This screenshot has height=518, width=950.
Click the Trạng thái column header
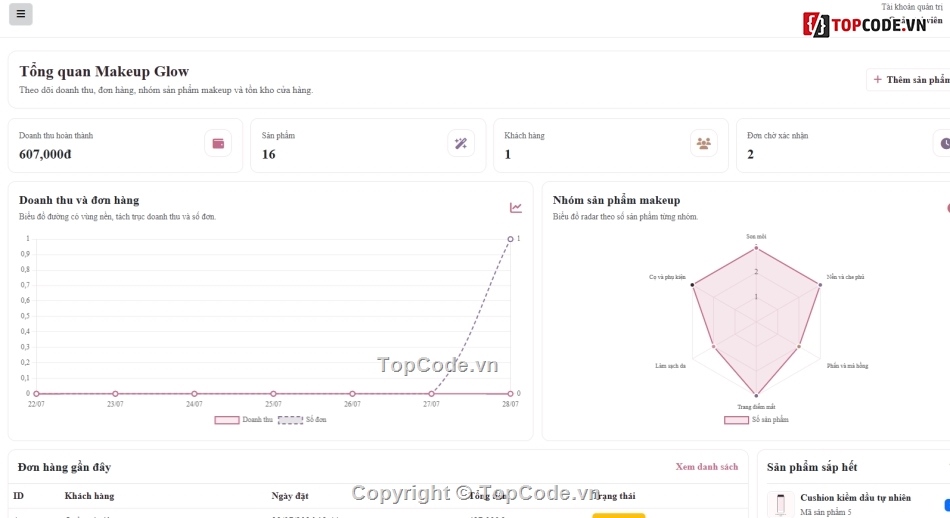pyautogui.click(x=614, y=496)
